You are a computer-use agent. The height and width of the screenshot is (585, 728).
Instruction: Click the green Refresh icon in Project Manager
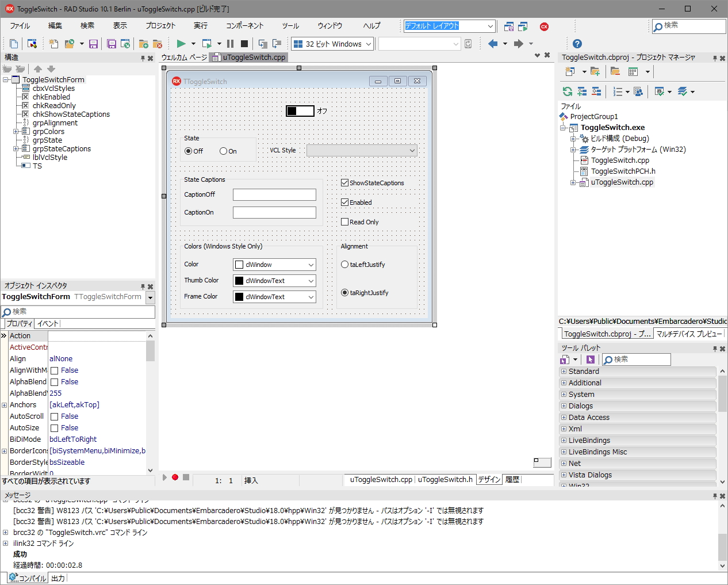568,91
